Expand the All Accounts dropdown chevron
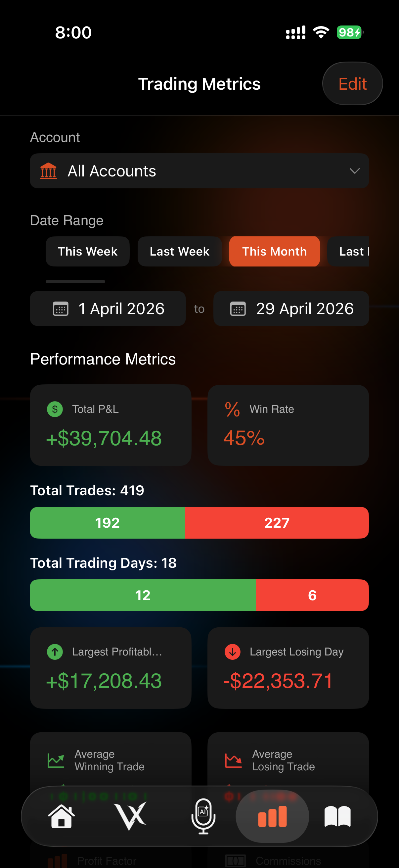 pos(355,171)
